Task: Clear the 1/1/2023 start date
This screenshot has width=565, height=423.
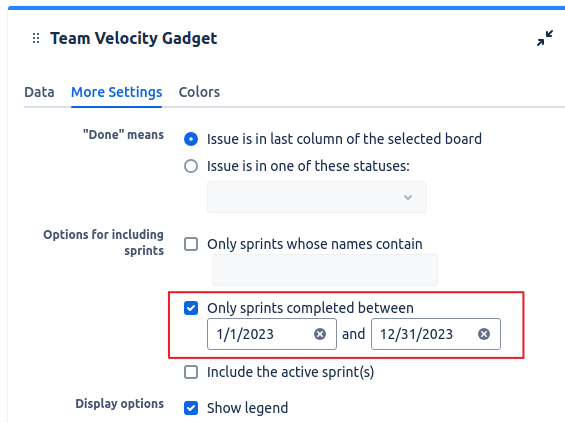Action: [320, 334]
